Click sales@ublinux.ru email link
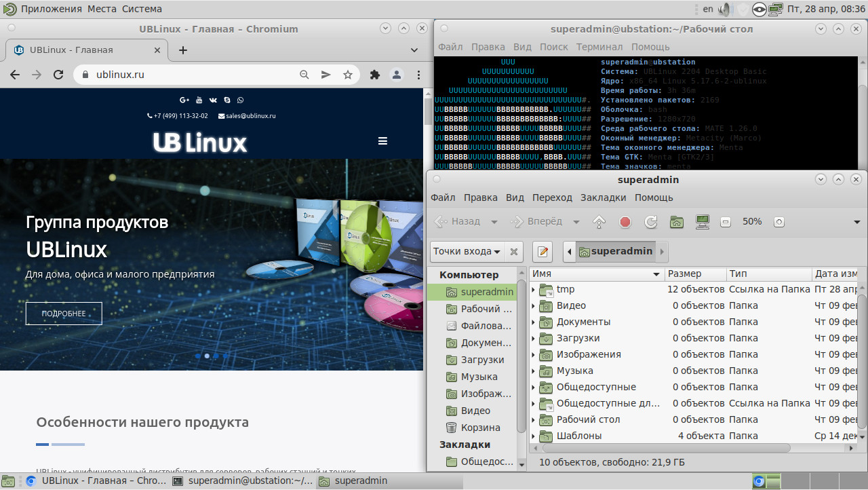This screenshot has height=490, width=868. 247,116
